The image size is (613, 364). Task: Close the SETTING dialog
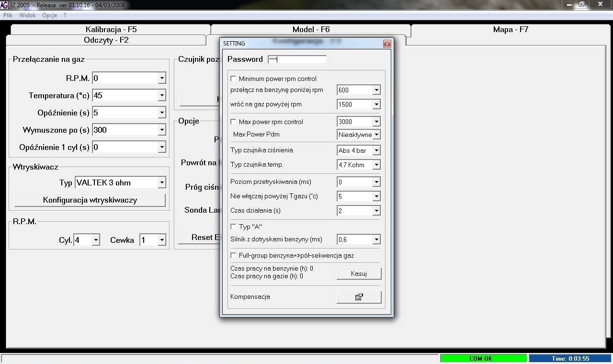click(x=386, y=44)
